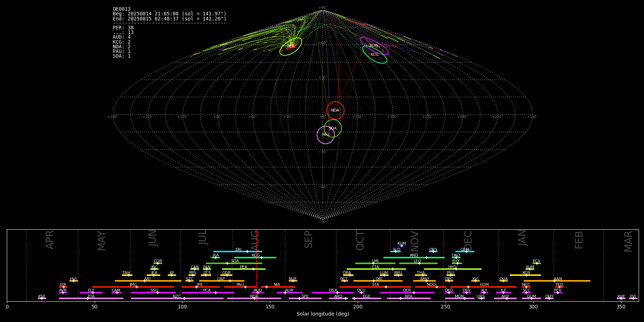Click the 'PAU: 1' count in legend
Viewport: 644px width, 322px height.
click(122, 52)
